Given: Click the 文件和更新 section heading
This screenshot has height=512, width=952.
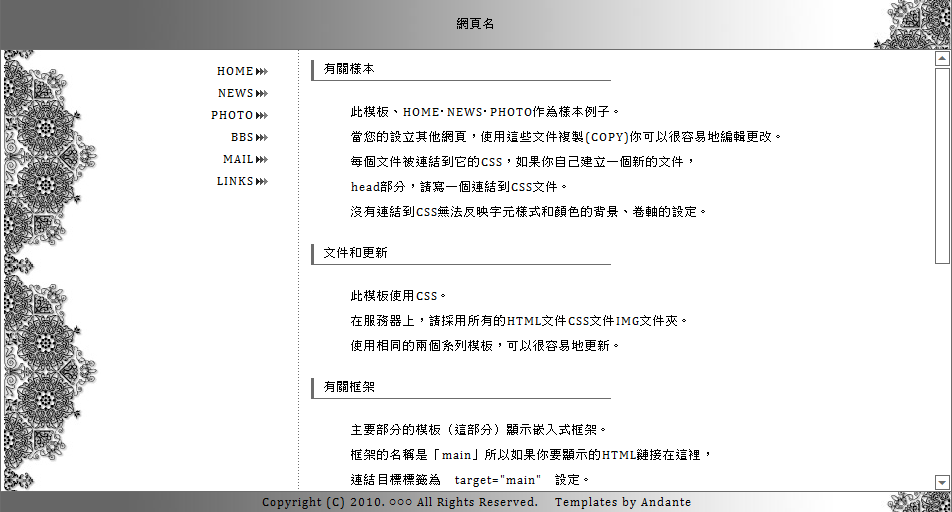Looking at the screenshot, I should pyautogui.click(x=355, y=253).
